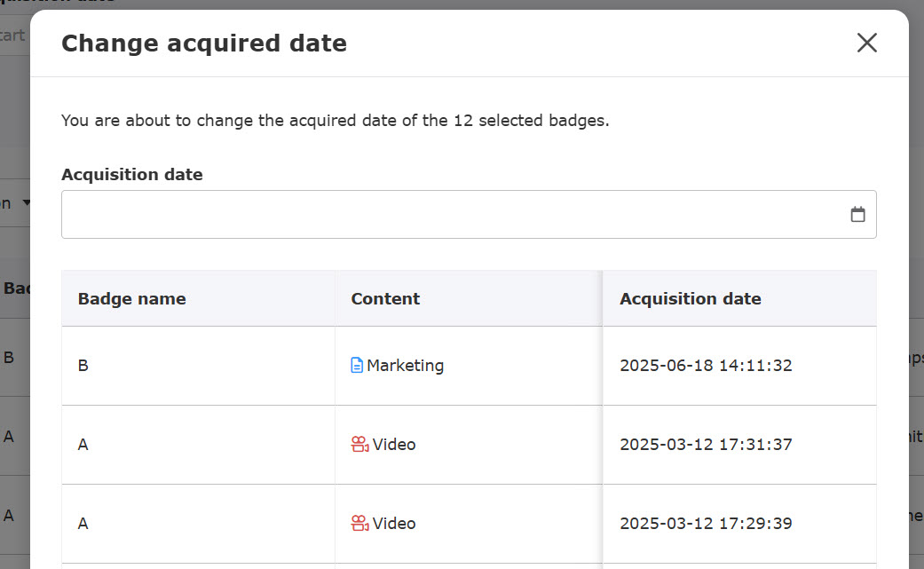Click badge name A in the 17:29:39 row
The image size is (924, 569).
[83, 523]
